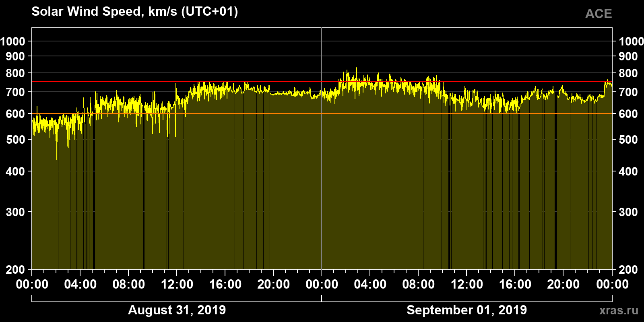The width and height of the screenshot is (644, 322).
Task: Click the 800 label on the left axis
Action: pos(15,74)
